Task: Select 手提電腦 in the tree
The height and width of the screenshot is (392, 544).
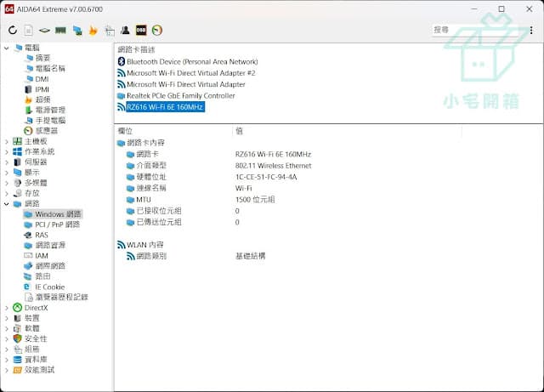Action: coord(50,121)
